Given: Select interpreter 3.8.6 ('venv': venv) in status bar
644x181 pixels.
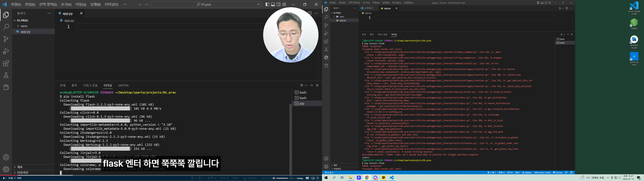Looking at the screenshot, I should [542, 172].
